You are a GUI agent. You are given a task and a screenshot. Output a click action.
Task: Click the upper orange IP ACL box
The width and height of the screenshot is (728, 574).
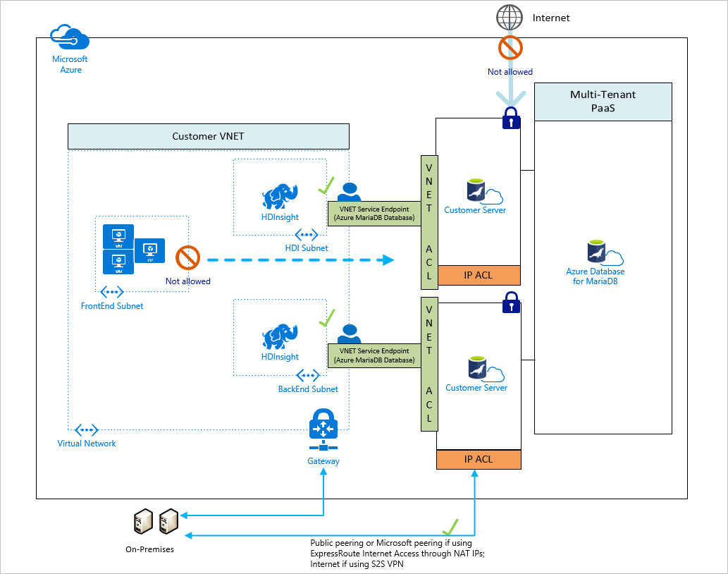(x=479, y=276)
